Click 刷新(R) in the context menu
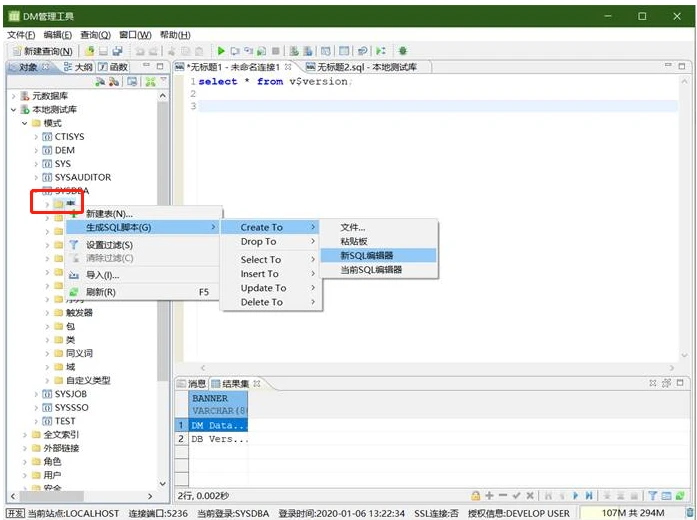Viewport: 697px width, 520px height. coord(101,292)
